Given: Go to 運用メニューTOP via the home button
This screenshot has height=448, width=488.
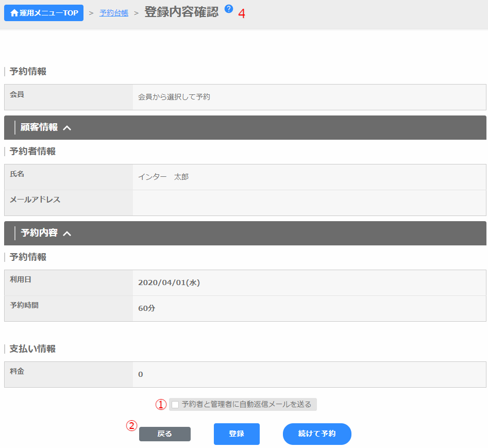Looking at the screenshot, I should point(44,13).
